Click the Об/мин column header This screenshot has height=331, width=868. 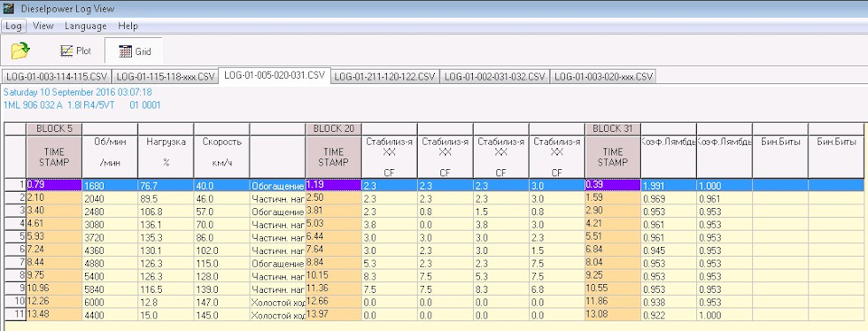click(x=110, y=156)
